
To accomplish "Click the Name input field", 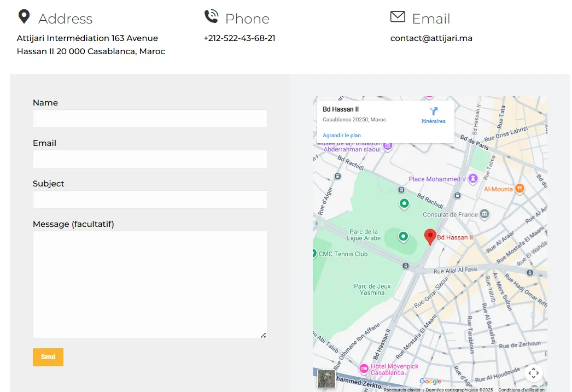I will coord(150,119).
